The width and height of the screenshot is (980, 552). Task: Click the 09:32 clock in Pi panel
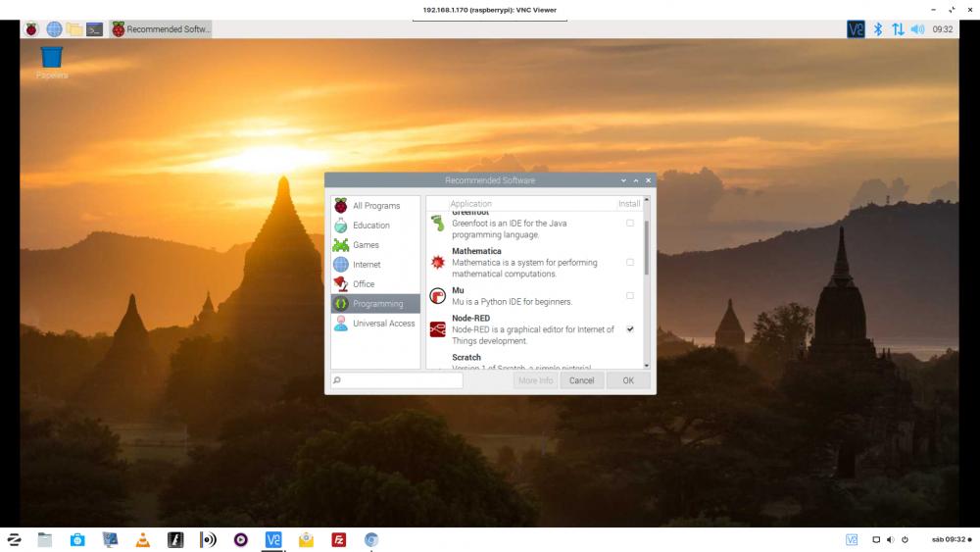coord(942,28)
